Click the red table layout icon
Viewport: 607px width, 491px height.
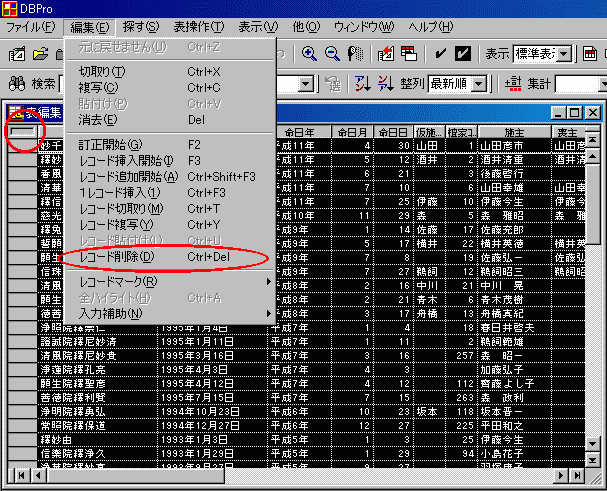[409, 54]
